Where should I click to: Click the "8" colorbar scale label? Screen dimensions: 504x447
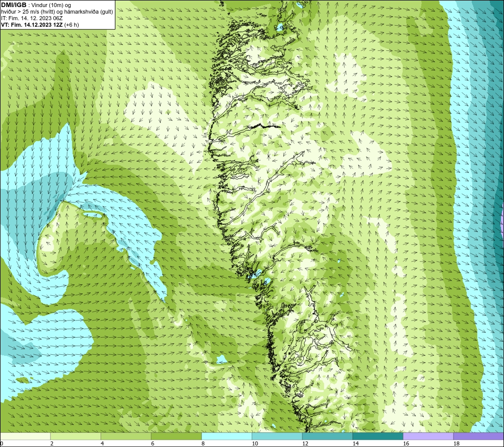(x=203, y=444)
